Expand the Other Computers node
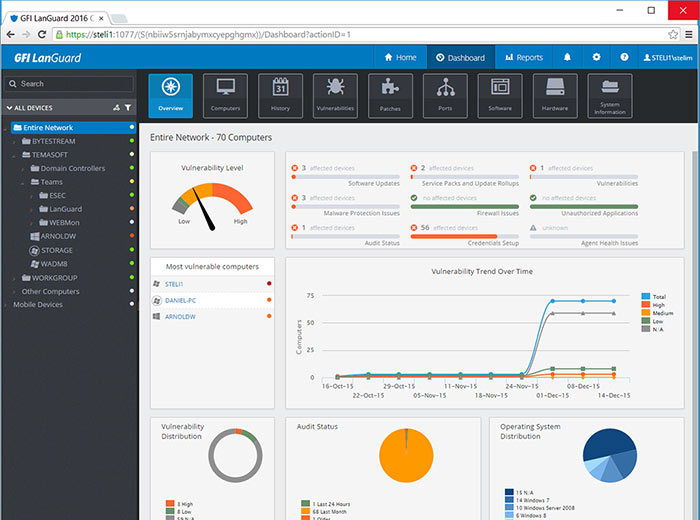Viewport: 700px width, 520px height. pyautogui.click(x=14, y=291)
